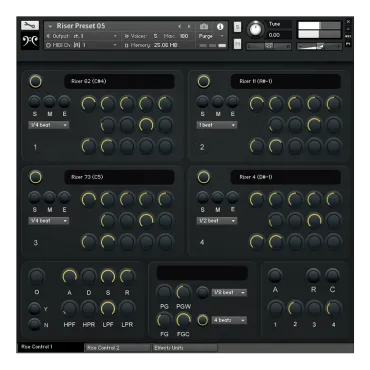Click the PGW knob
The width and height of the screenshot is (370, 370).
click(183, 292)
